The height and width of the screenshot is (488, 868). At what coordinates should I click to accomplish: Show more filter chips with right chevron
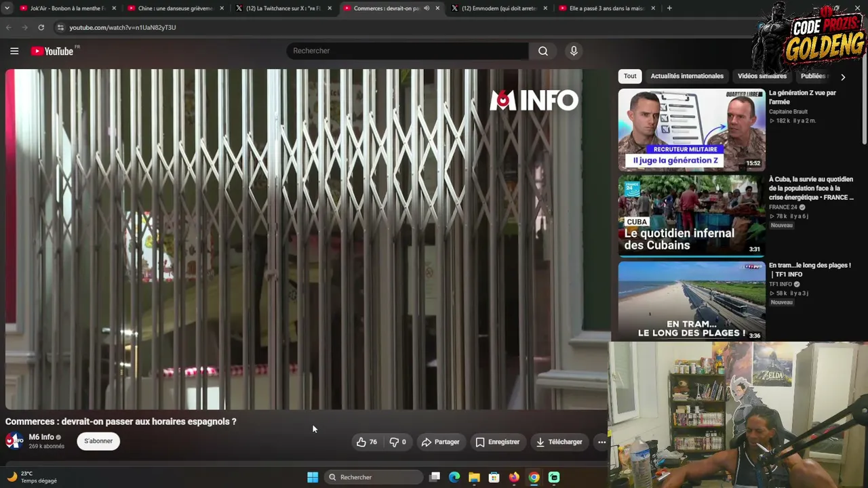[843, 77]
